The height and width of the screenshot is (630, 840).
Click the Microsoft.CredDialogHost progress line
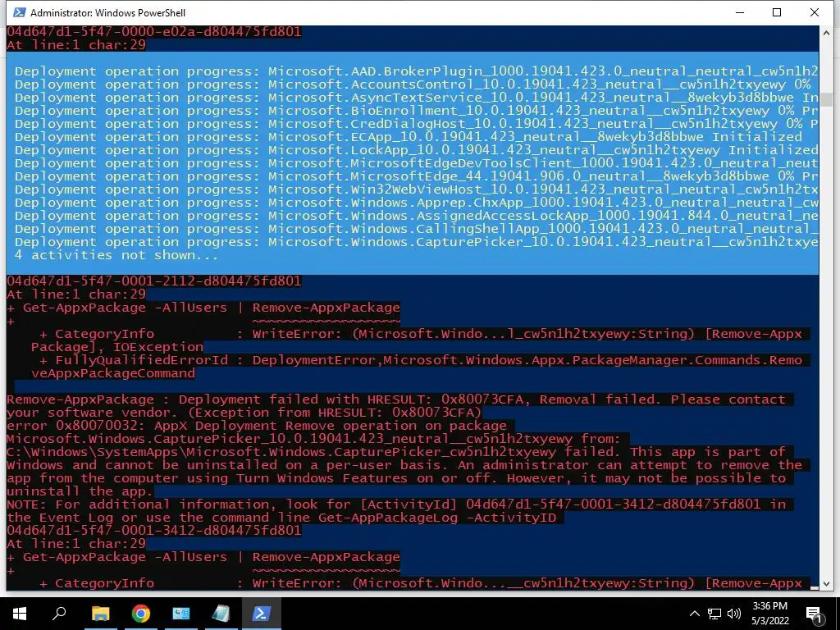coord(416,124)
